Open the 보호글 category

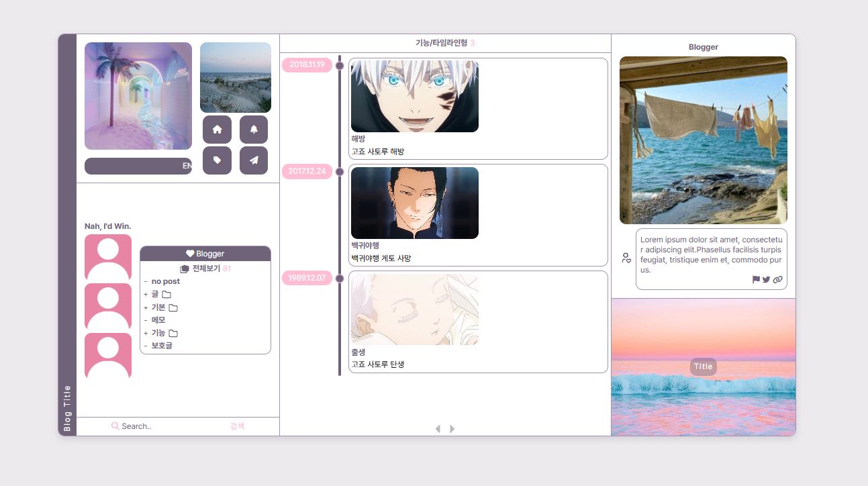tap(162, 346)
